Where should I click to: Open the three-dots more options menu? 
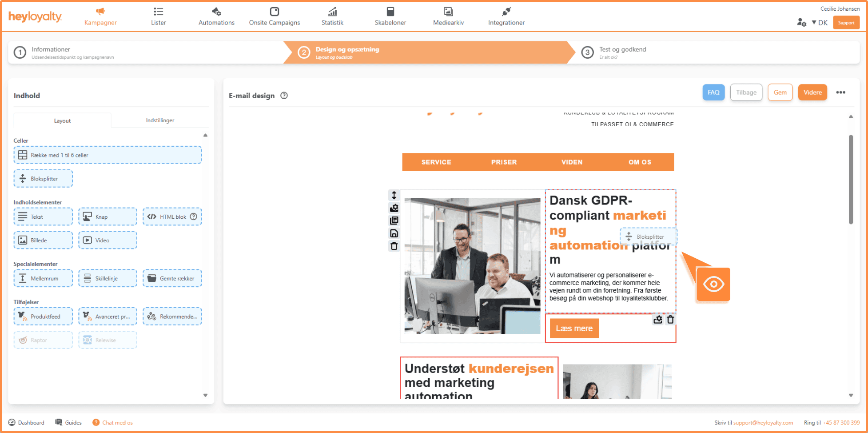tap(840, 92)
